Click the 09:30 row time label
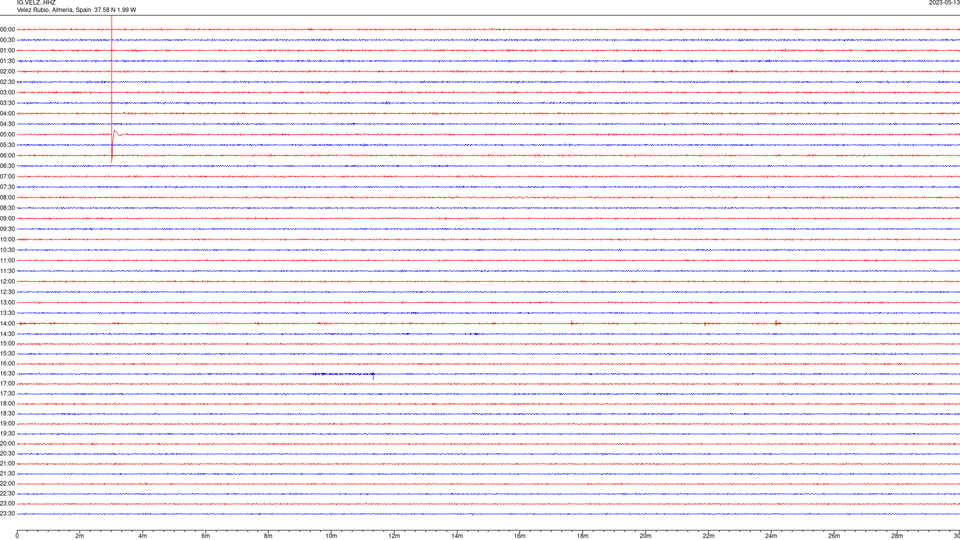960x540 pixels. 7,229
